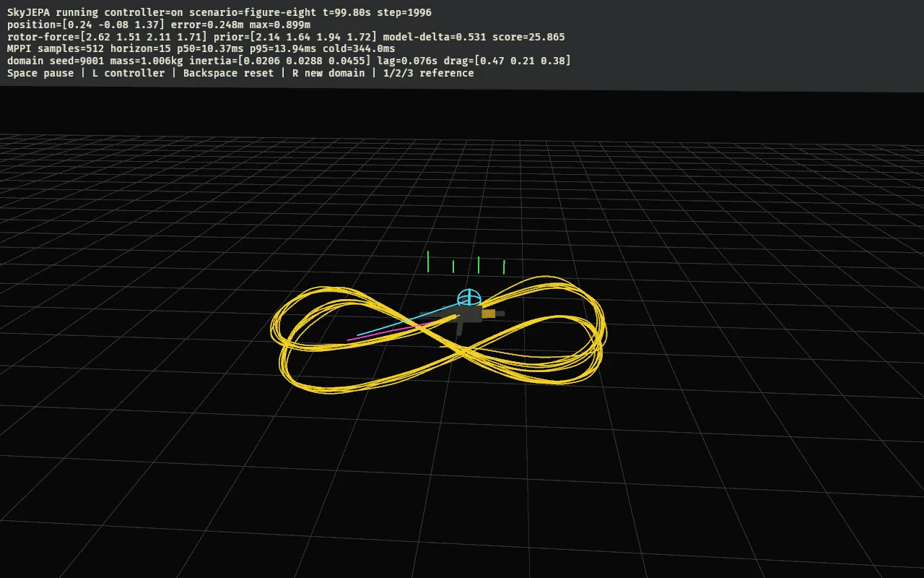
Task: Click the "SkyJEPA running" status text
Action: point(53,12)
